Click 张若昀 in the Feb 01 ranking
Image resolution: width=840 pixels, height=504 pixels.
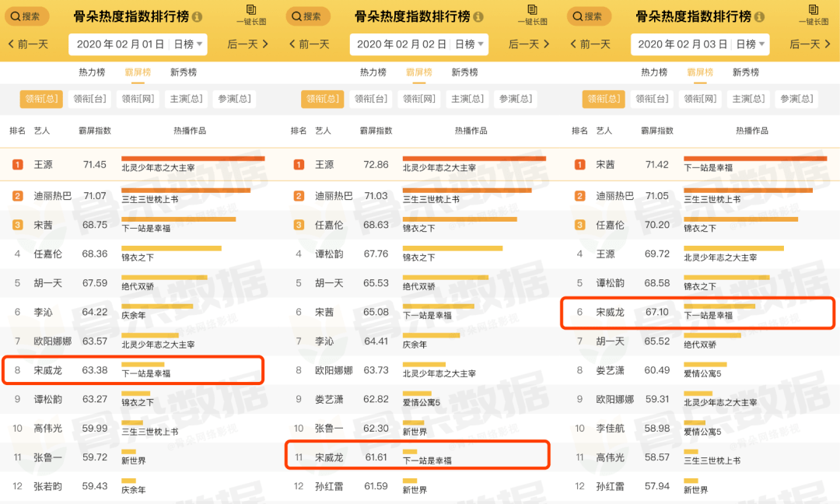pyautogui.click(x=47, y=486)
